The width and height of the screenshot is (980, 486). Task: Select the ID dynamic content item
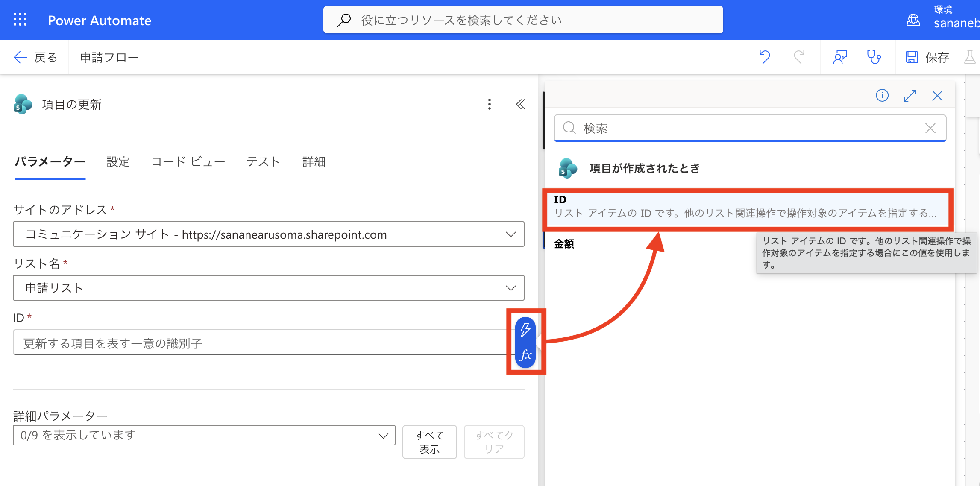748,207
